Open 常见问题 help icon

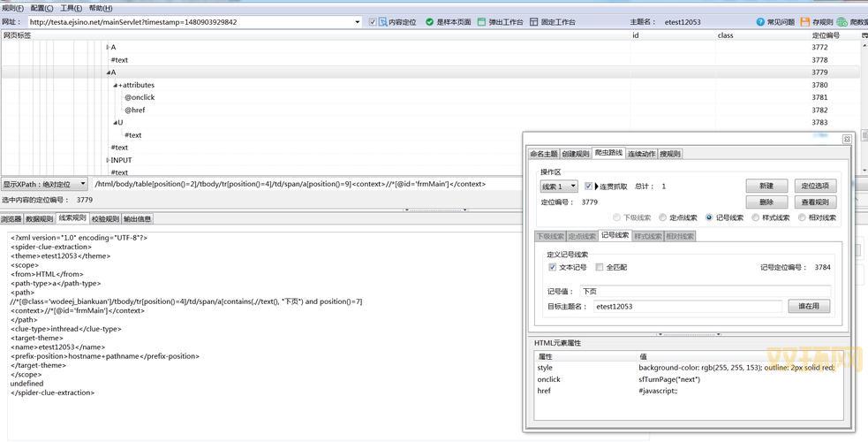pyautogui.click(x=760, y=22)
